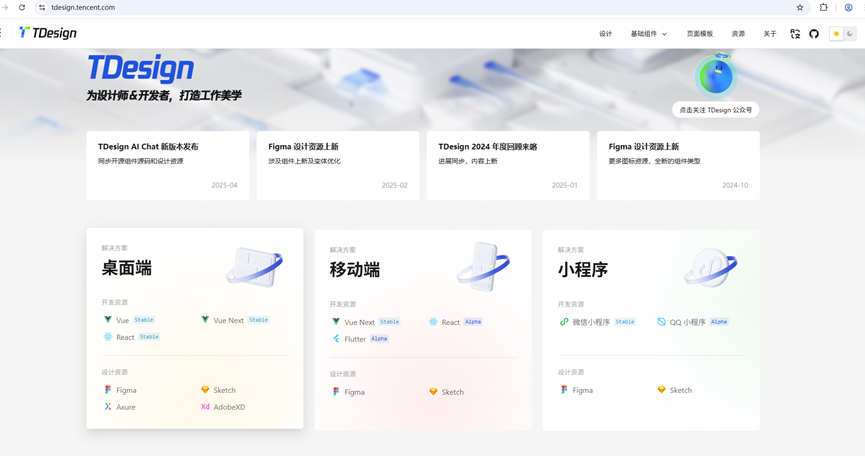Expand the 基础组件 dropdown menu
The height and width of the screenshot is (456, 865).
649,34
